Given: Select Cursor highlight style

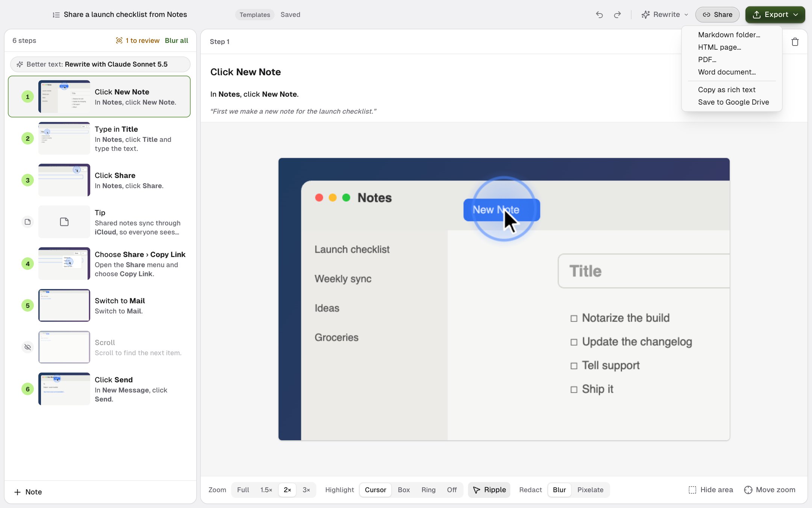Looking at the screenshot, I should coord(375,490).
